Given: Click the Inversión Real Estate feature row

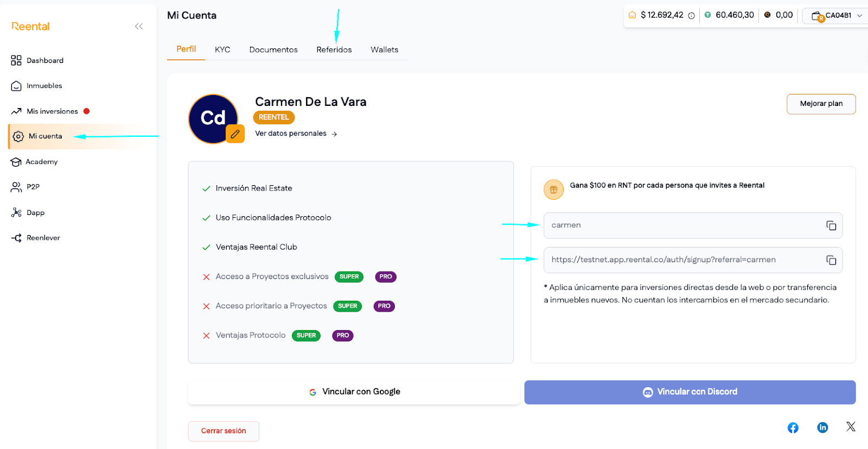Looking at the screenshot, I should [x=247, y=188].
